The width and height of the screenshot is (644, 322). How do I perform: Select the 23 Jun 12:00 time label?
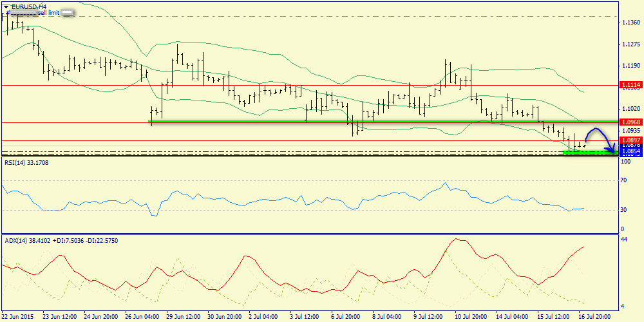tap(59, 317)
